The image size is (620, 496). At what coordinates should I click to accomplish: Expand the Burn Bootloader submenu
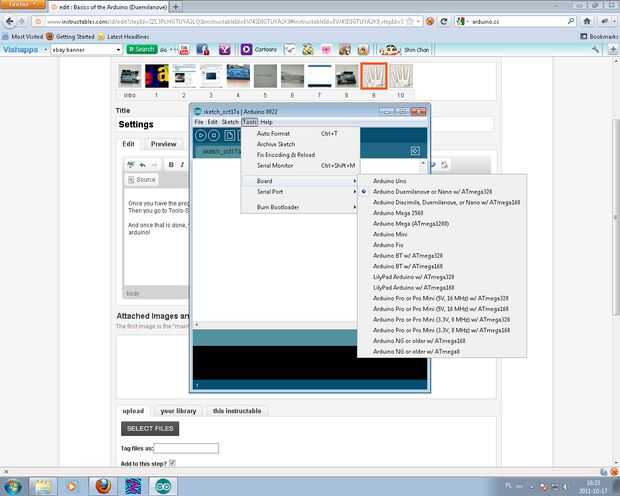point(300,207)
